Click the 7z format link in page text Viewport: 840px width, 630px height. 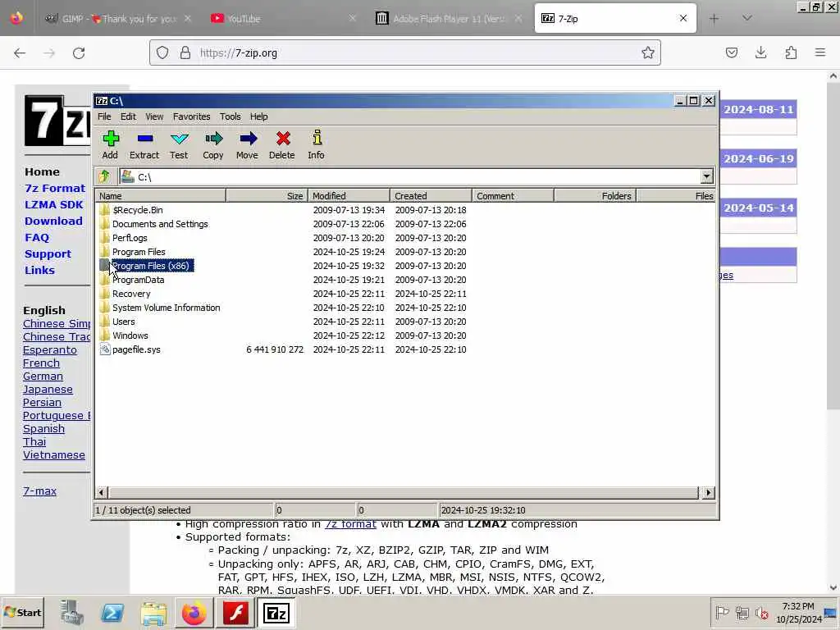click(x=350, y=524)
